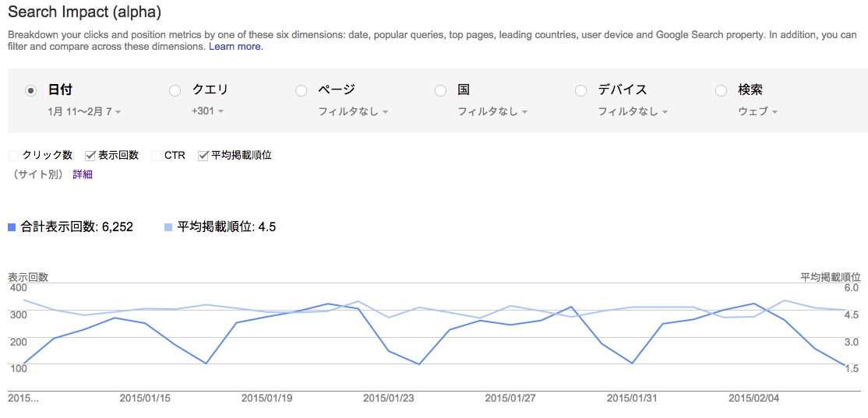Viewport: 868px width, 418px height.
Task: Click the 平均掲載順位 light blue legend swatch
Action: 169,227
